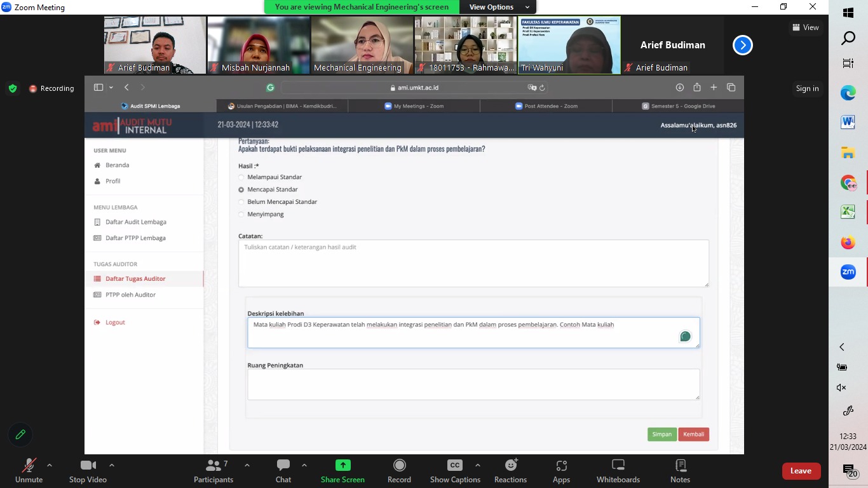The image size is (868, 488).
Task: Choose the Menyimpang radio button
Action: (x=241, y=215)
